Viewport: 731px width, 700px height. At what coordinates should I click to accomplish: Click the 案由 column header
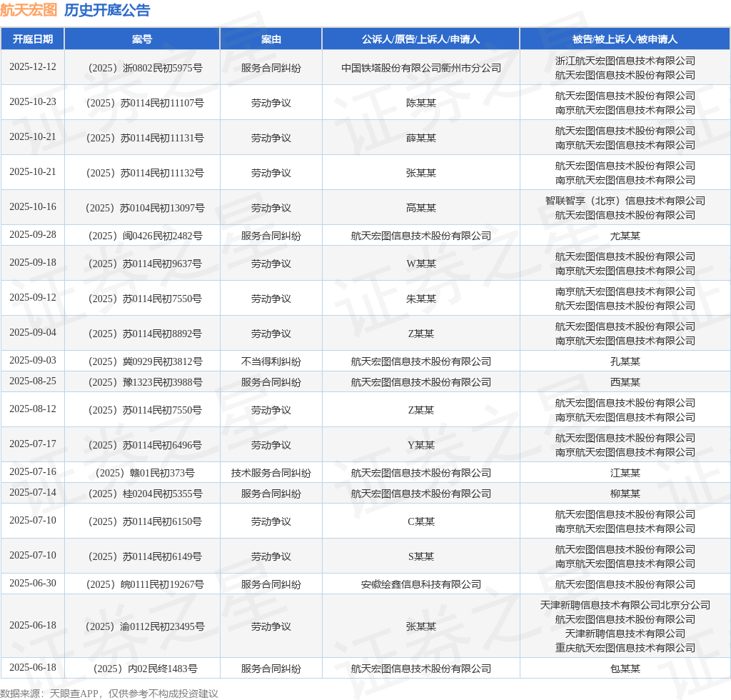coord(271,39)
